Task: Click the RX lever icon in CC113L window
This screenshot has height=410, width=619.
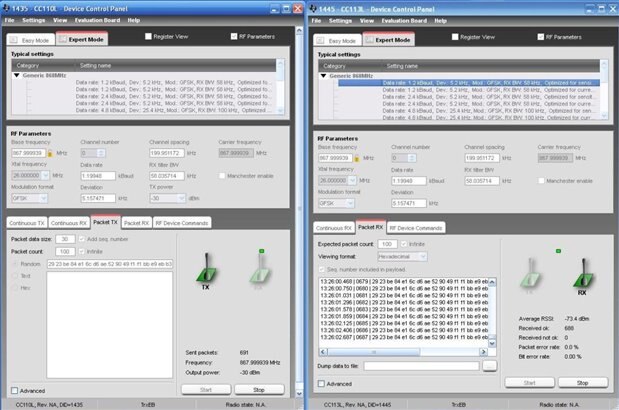Action: point(583,273)
